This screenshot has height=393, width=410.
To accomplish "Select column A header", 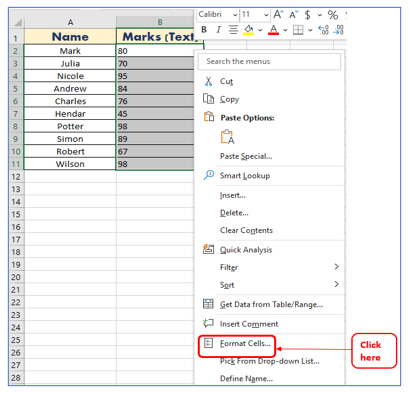I will pyautogui.click(x=70, y=22).
